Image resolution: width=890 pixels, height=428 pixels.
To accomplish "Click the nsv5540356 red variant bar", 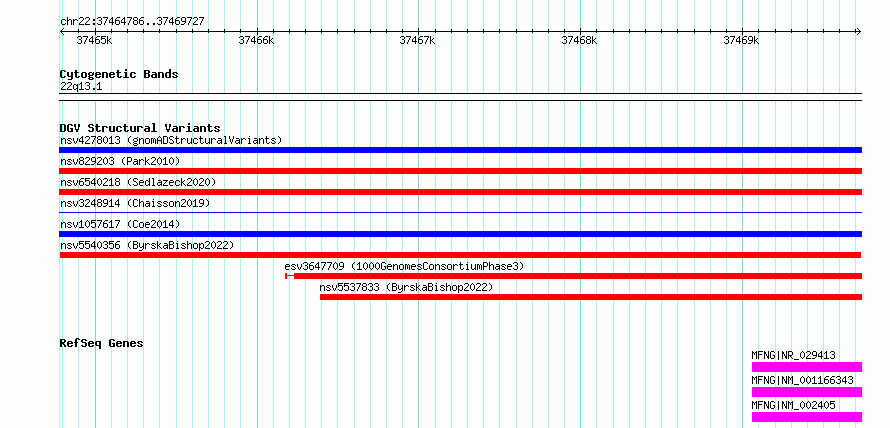I will [460, 255].
